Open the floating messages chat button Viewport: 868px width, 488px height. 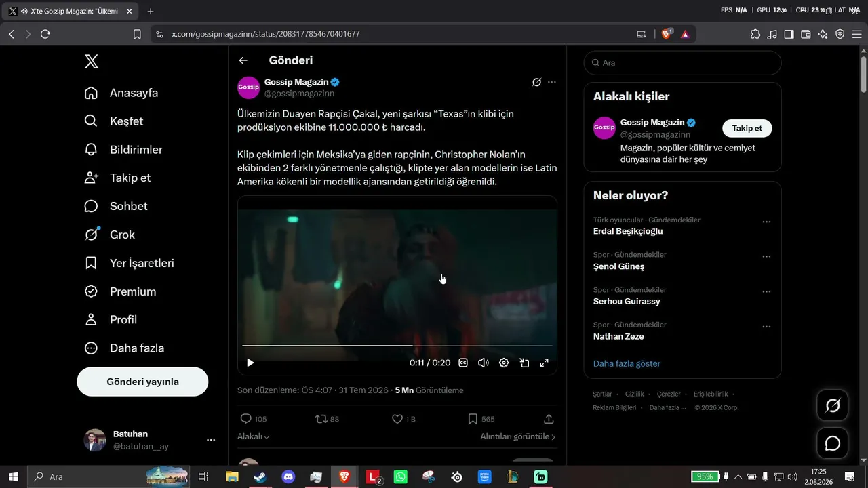tap(832, 443)
